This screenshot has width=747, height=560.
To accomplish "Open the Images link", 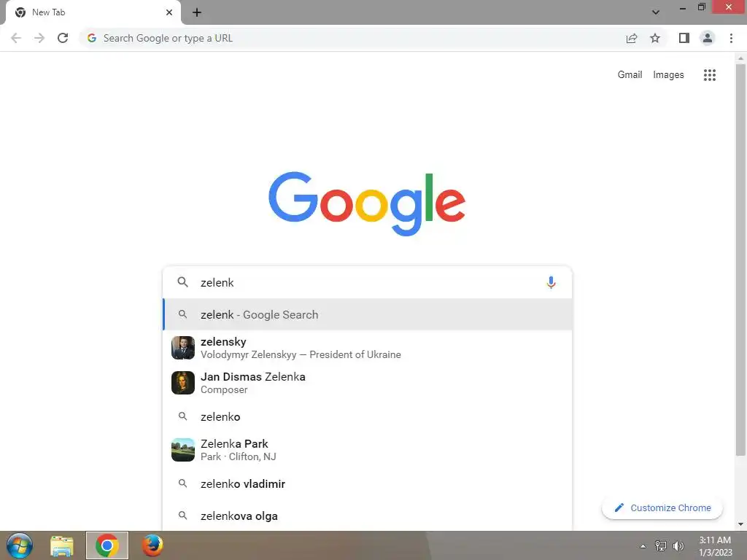I will 668,75.
